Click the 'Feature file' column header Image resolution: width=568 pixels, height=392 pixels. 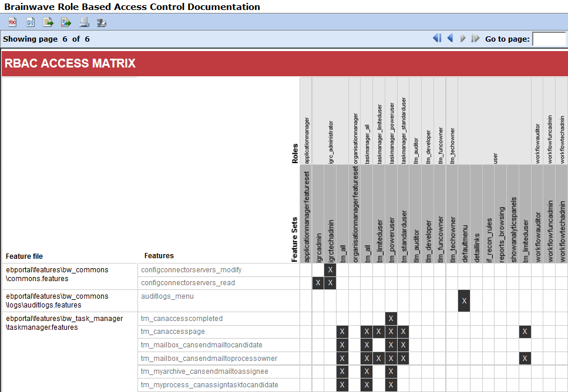(x=24, y=256)
